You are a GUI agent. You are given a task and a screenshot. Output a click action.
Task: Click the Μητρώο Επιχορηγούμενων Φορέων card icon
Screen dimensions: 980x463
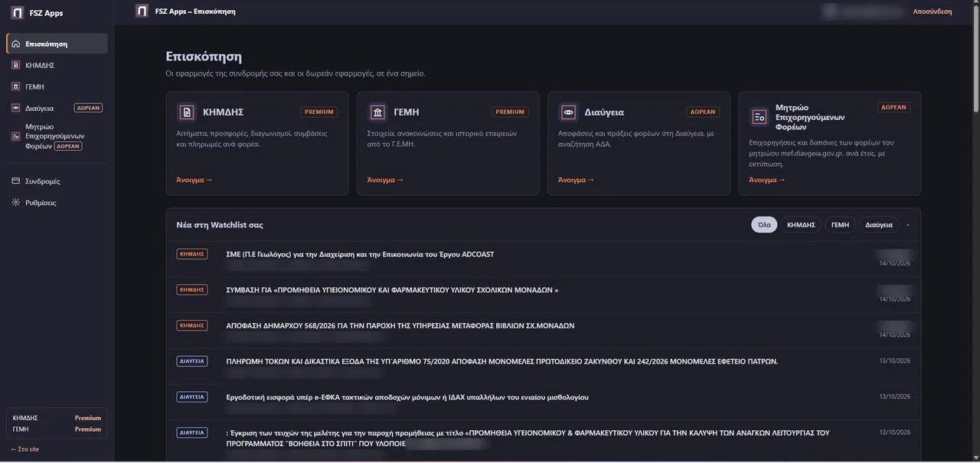click(x=759, y=116)
